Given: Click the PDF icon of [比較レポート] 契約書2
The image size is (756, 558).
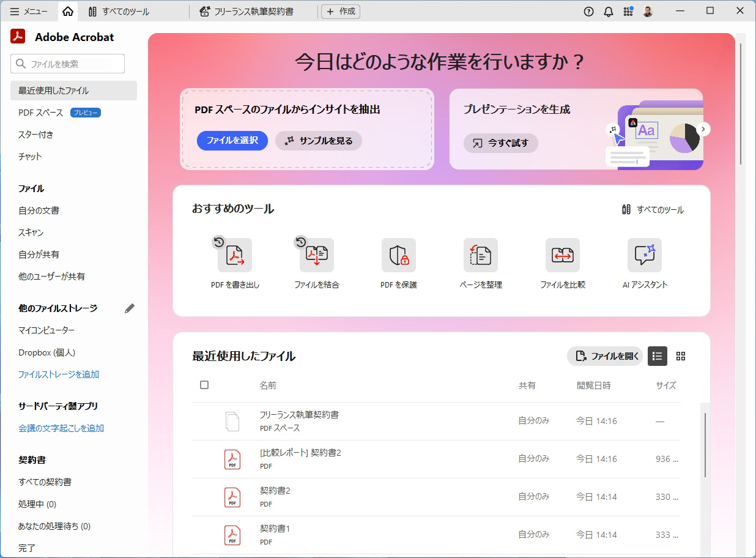Looking at the screenshot, I should click(x=232, y=459).
